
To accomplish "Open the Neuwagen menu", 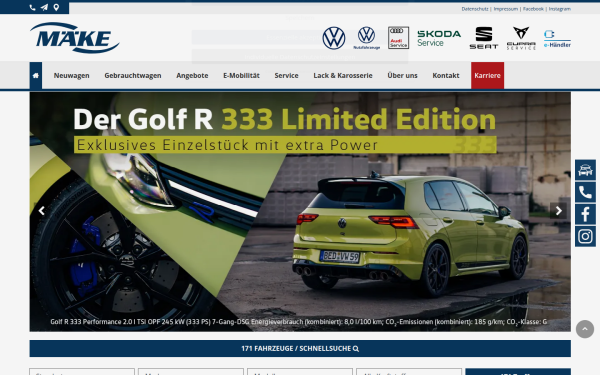I will click(72, 76).
